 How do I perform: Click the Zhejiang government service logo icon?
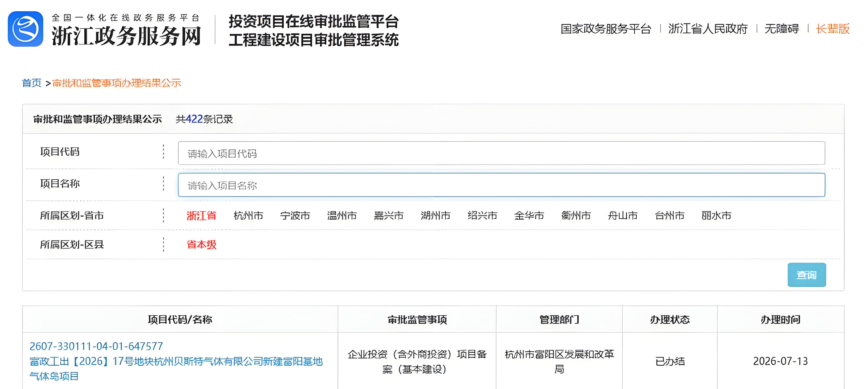coord(26,29)
